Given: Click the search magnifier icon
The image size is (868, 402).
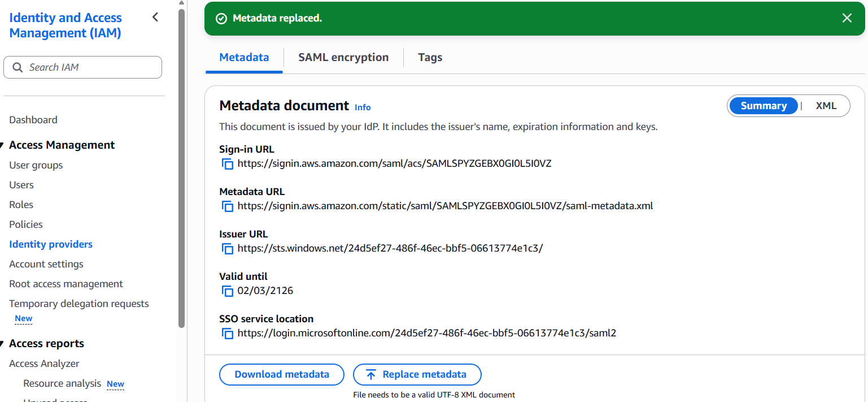Looking at the screenshot, I should point(18,67).
